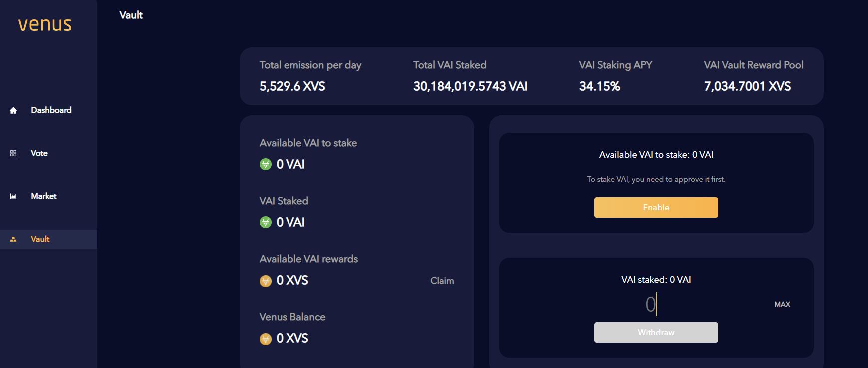Click the Venus logo
This screenshot has height=368, width=868.
pyautogui.click(x=45, y=24)
